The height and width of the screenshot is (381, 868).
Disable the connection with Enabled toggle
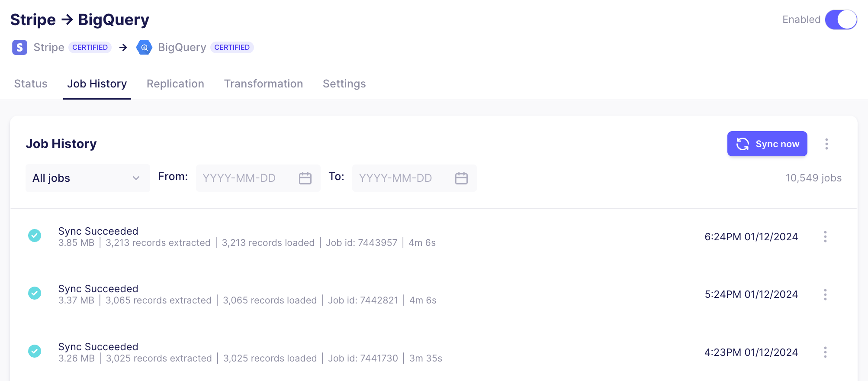tap(841, 20)
